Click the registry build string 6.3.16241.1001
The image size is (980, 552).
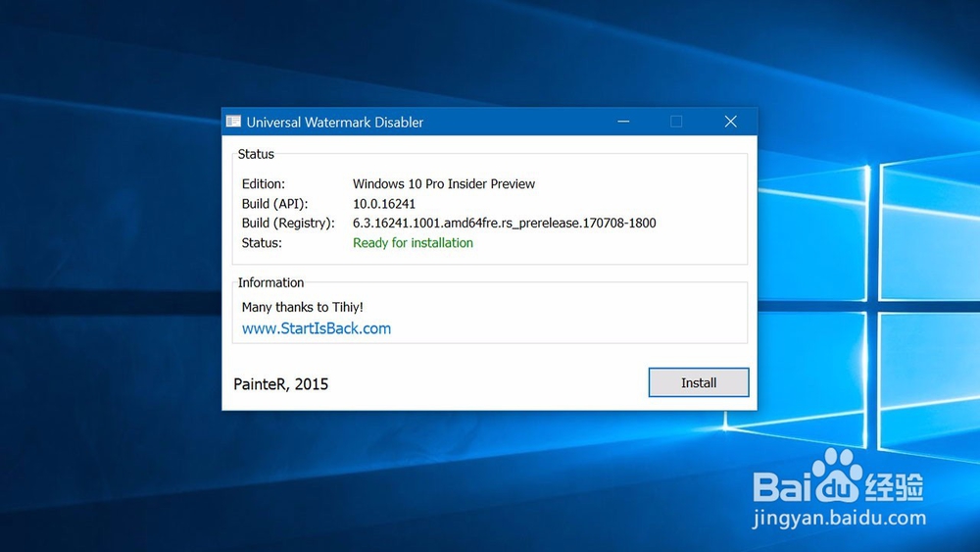505,224
